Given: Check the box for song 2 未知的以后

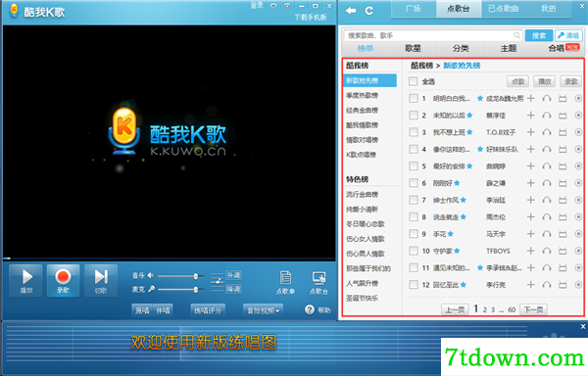Looking at the screenshot, I should (x=414, y=116).
